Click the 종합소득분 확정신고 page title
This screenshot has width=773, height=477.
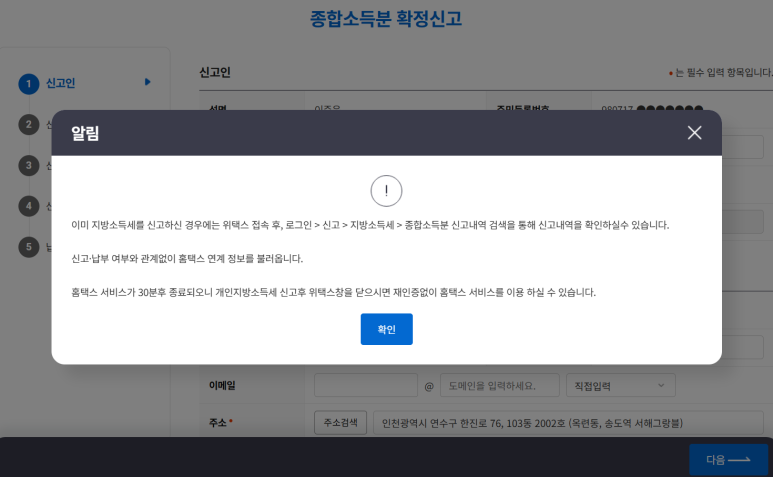(x=386, y=19)
